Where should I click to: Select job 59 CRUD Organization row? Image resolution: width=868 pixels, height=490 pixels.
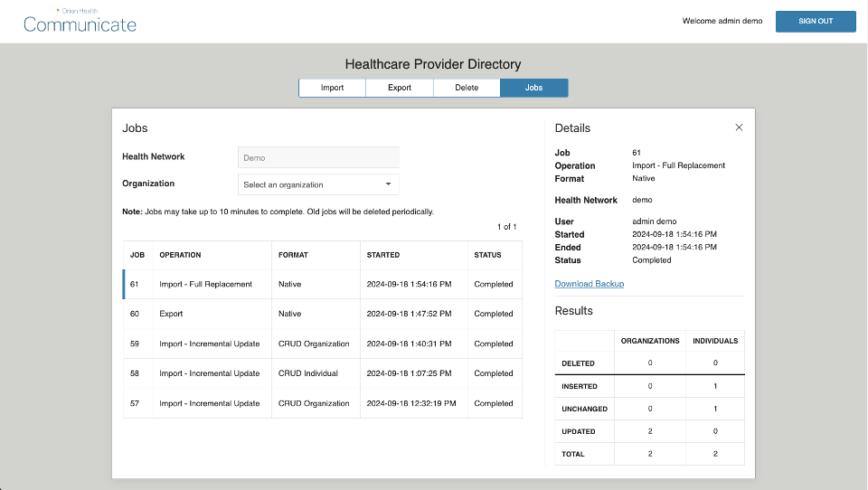tap(322, 344)
